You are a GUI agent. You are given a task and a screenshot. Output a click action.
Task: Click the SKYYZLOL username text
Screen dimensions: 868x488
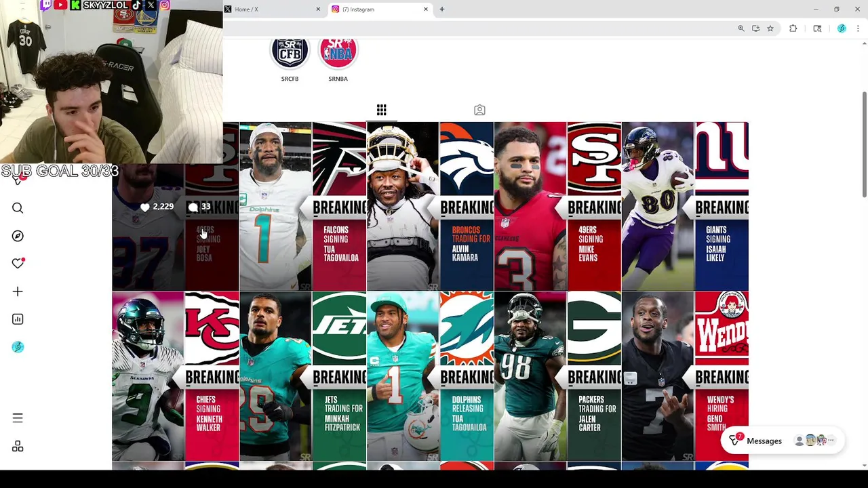tap(106, 5)
